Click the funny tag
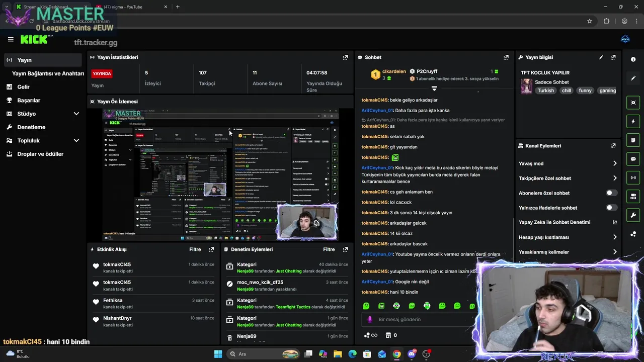644x362 pixels. [585, 90]
